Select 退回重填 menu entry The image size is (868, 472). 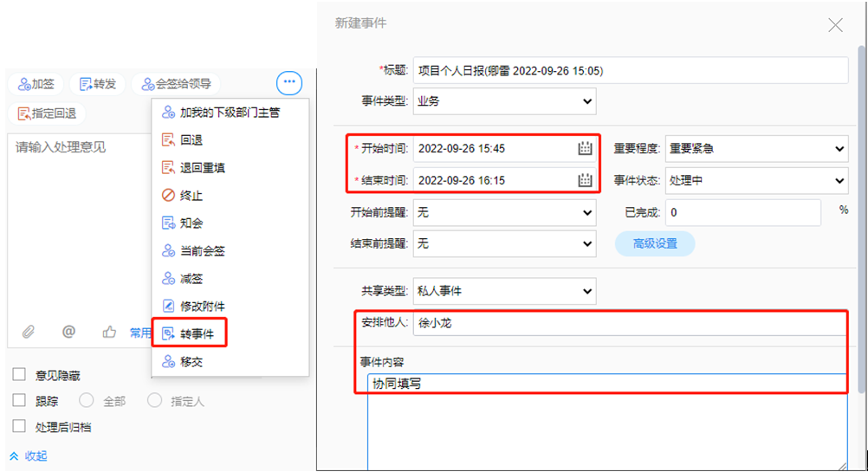pyautogui.click(x=203, y=167)
